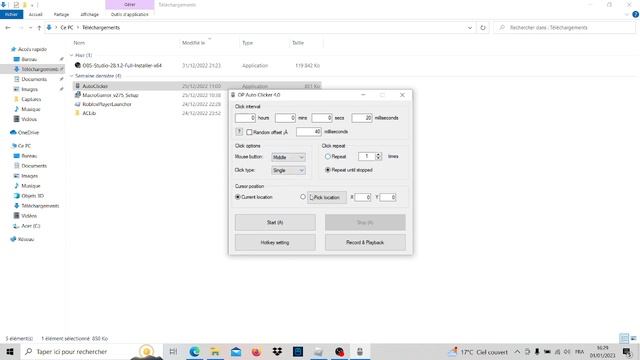Click the OP Auto Clicker taskbar icon
This screenshot has width=640, height=360.
coord(360,351)
